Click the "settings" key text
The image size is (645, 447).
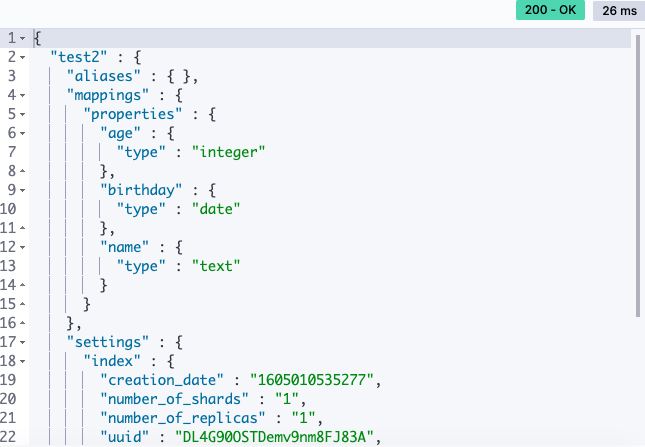[x=108, y=342]
